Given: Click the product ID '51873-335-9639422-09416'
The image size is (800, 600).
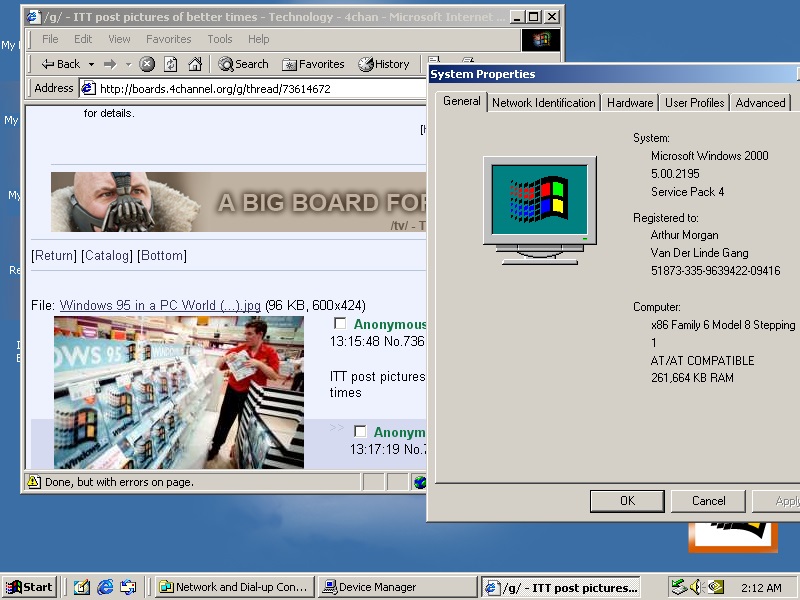Looking at the screenshot, I should (x=715, y=271).
